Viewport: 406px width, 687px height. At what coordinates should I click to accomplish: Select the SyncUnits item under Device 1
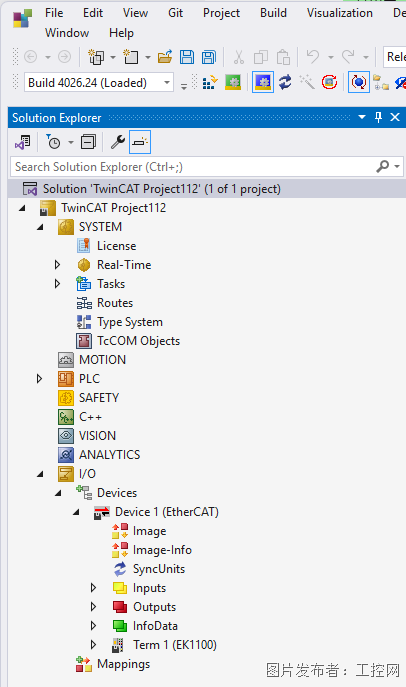coord(159,569)
